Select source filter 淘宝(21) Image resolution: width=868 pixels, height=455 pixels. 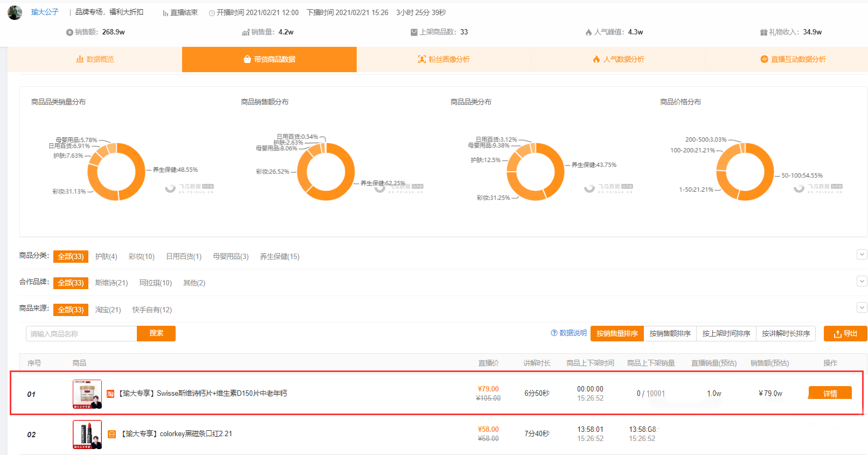point(108,310)
